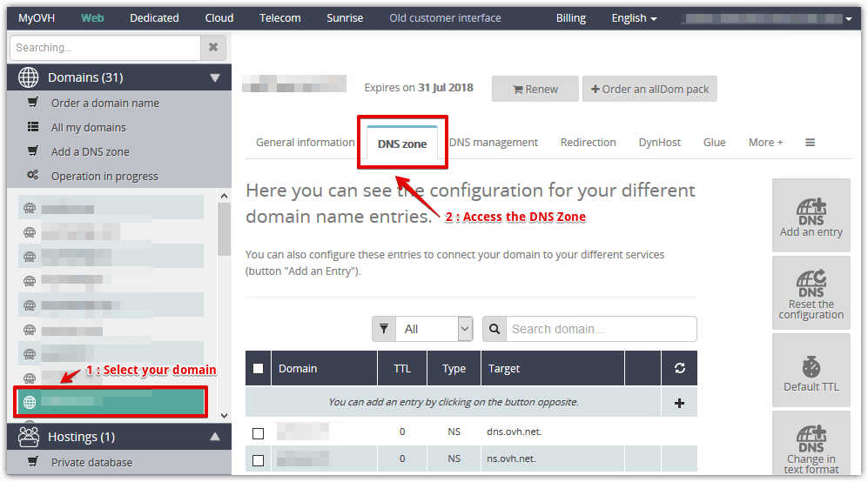Switch to DNS zone tab
Viewport: 868px width, 482px height.
pos(402,144)
